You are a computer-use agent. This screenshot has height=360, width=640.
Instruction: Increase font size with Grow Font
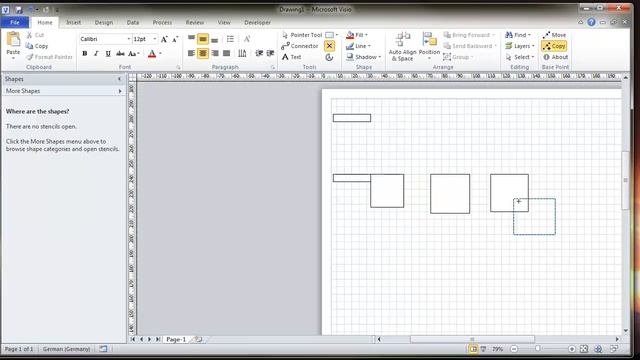(x=164, y=39)
